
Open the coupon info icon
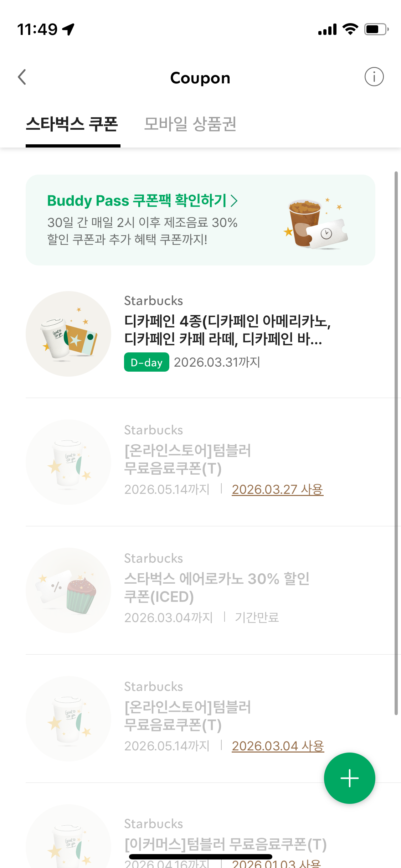coord(374,77)
